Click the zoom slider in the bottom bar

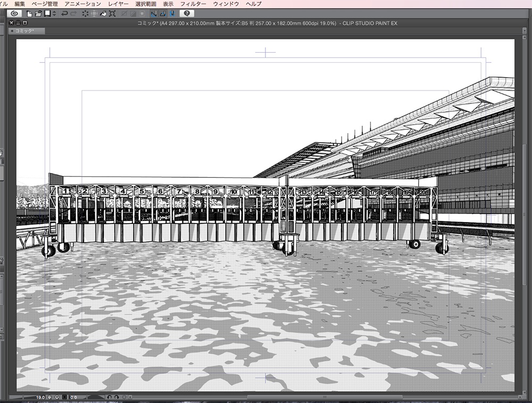pyautogui.click(x=24, y=397)
